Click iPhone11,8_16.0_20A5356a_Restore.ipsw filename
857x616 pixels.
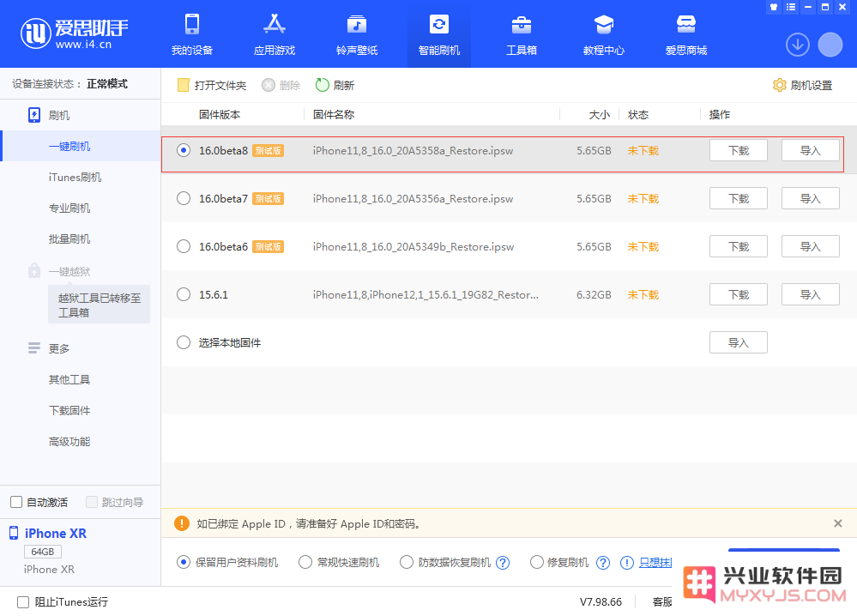pos(413,198)
